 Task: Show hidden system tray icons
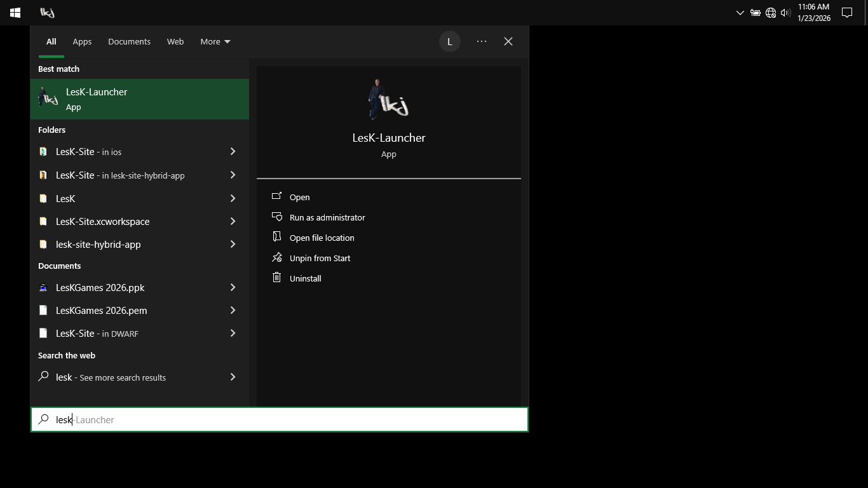[x=740, y=13]
